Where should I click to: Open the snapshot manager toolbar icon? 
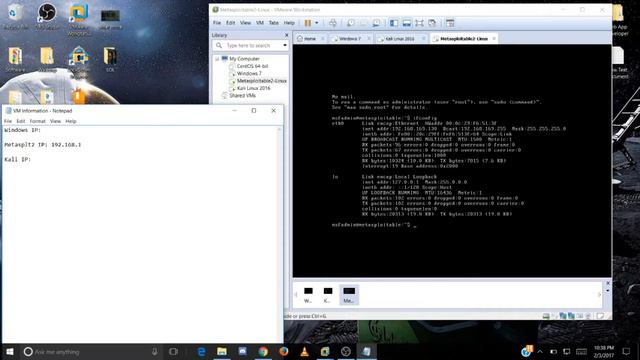click(376, 23)
